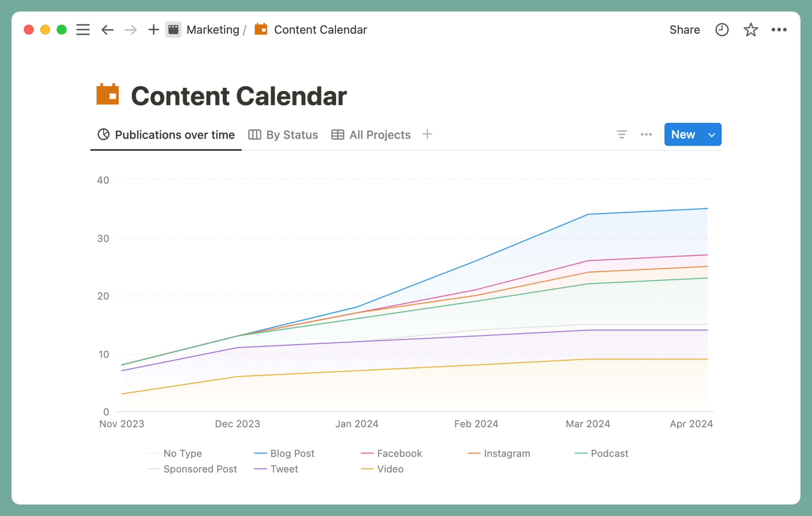Create a new page with the plus icon
Screen dimensions: 812x516
153,30
